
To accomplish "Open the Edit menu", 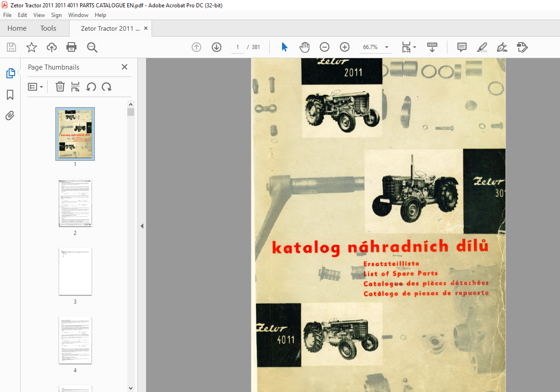I will pyautogui.click(x=22, y=15).
